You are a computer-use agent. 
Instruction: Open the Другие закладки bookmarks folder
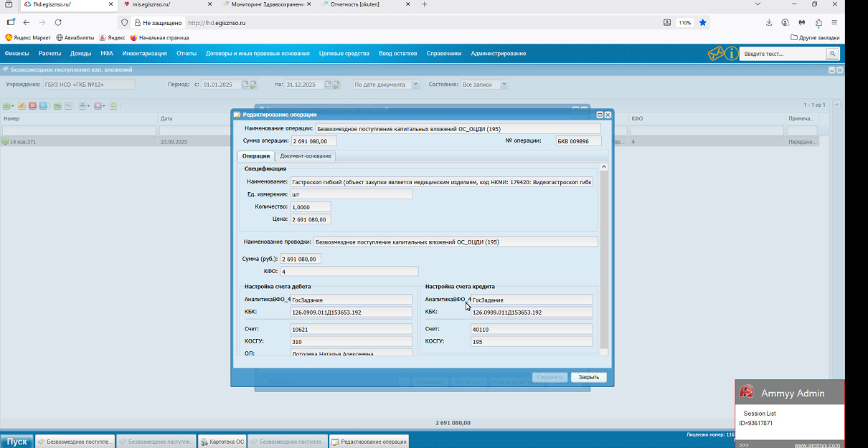[x=815, y=37]
